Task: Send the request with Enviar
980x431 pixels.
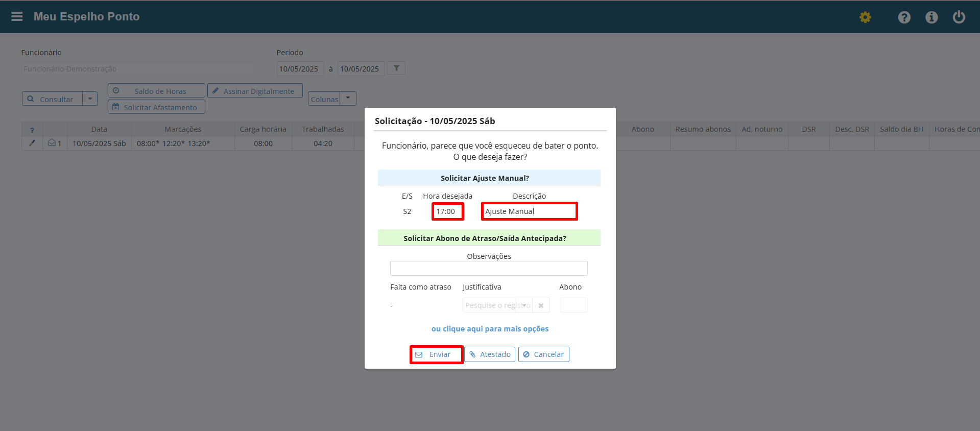Action: (x=437, y=354)
